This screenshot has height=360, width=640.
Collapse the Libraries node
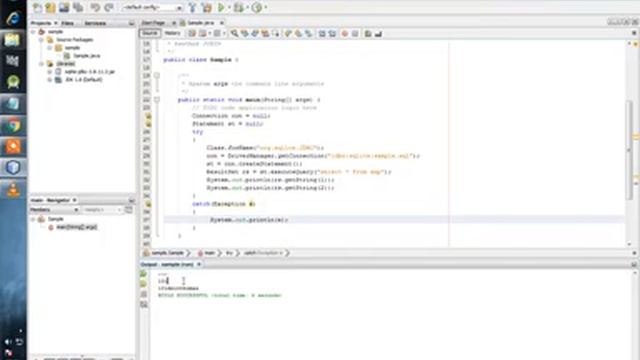[x=41, y=64]
